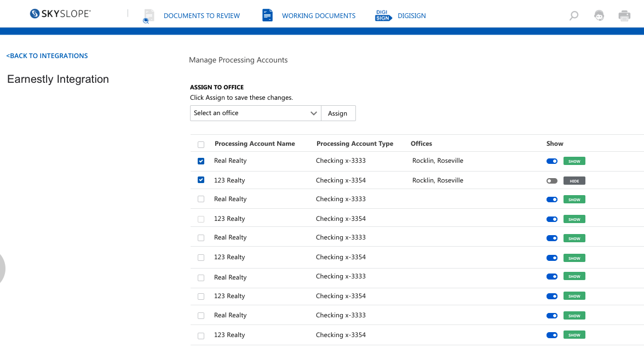Uncheck 123 Realty row with Rocklin, Roseville offices

coord(201,180)
